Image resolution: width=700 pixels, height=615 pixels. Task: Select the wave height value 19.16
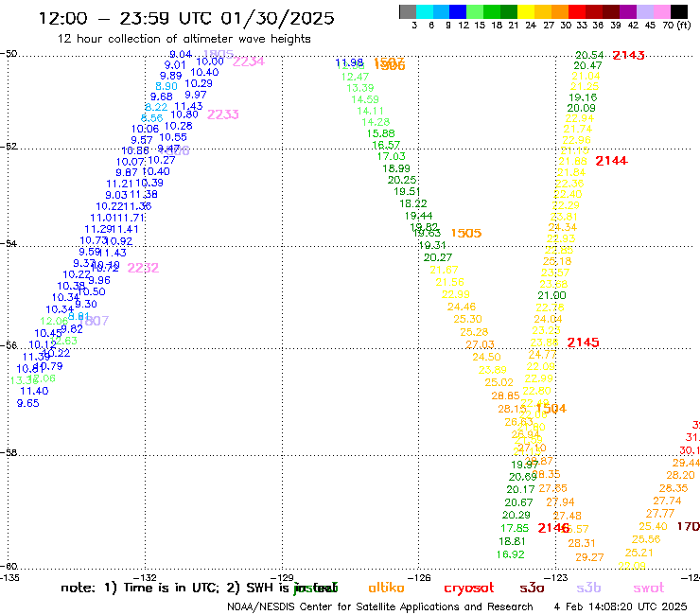point(583,97)
